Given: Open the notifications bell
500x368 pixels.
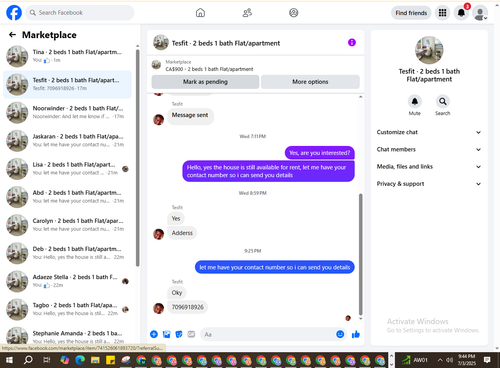Looking at the screenshot, I should pyautogui.click(x=461, y=13).
